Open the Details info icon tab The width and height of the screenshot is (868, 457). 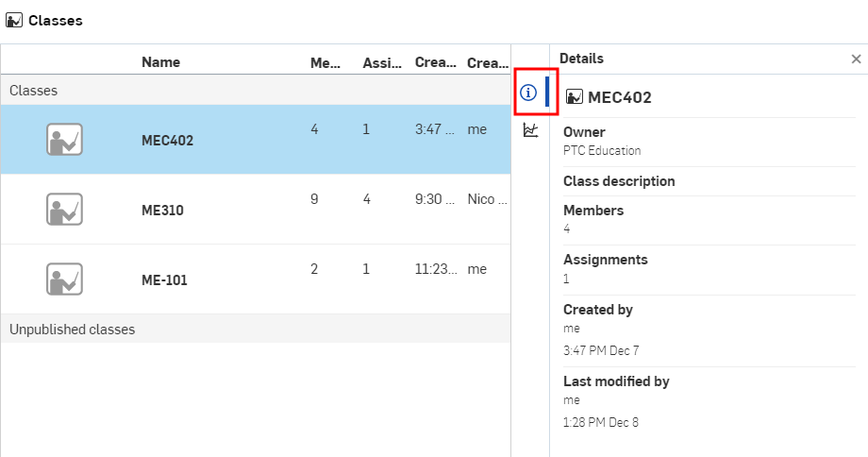[x=528, y=93]
